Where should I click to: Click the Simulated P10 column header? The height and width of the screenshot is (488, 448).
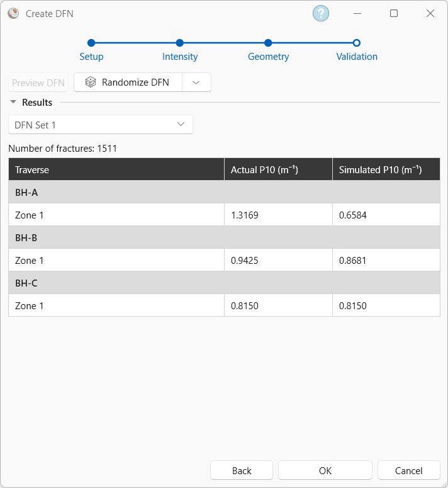tap(386, 169)
